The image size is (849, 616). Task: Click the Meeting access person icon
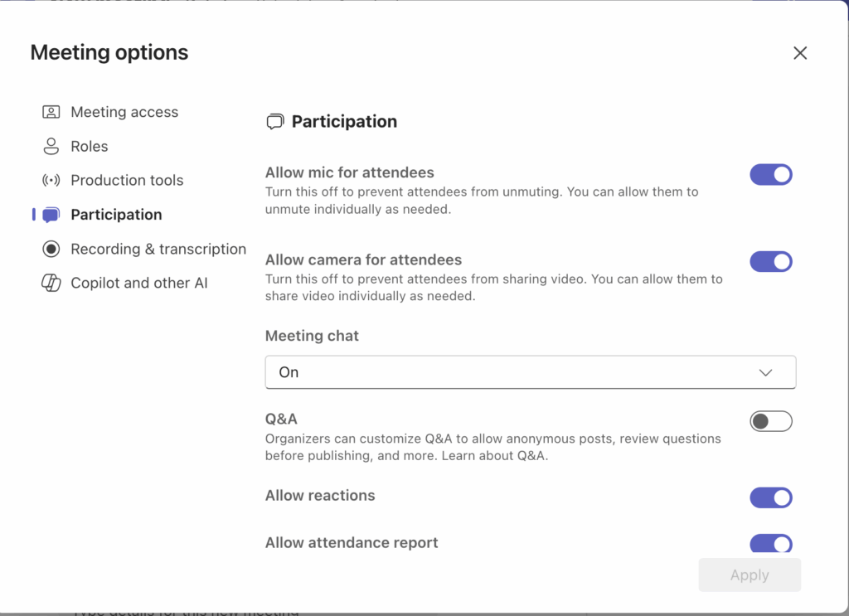51,112
